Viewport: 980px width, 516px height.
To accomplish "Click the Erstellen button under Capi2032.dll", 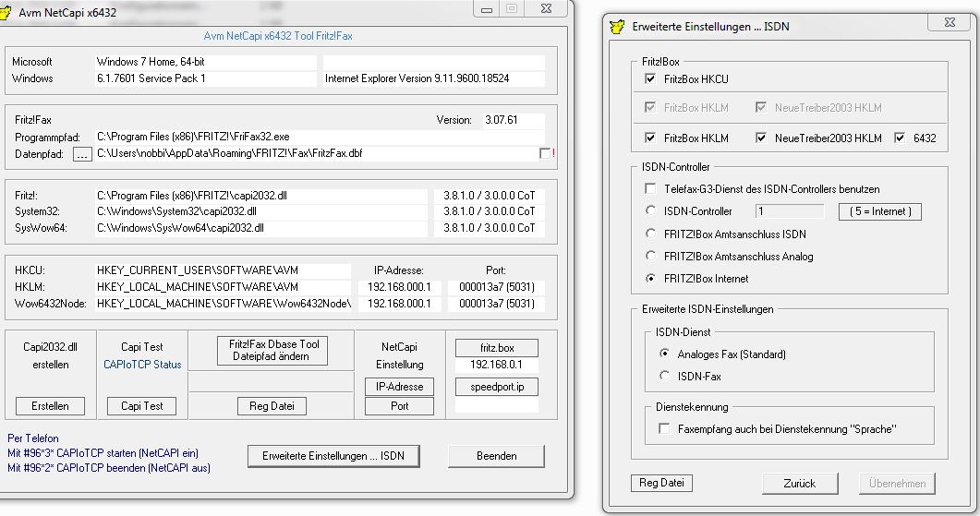I will pos(50,406).
